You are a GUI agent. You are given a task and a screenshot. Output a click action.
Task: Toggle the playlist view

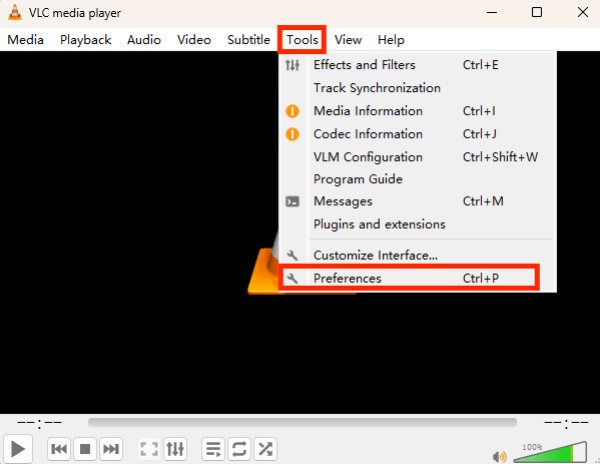pyautogui.click(x=213, y=449)
